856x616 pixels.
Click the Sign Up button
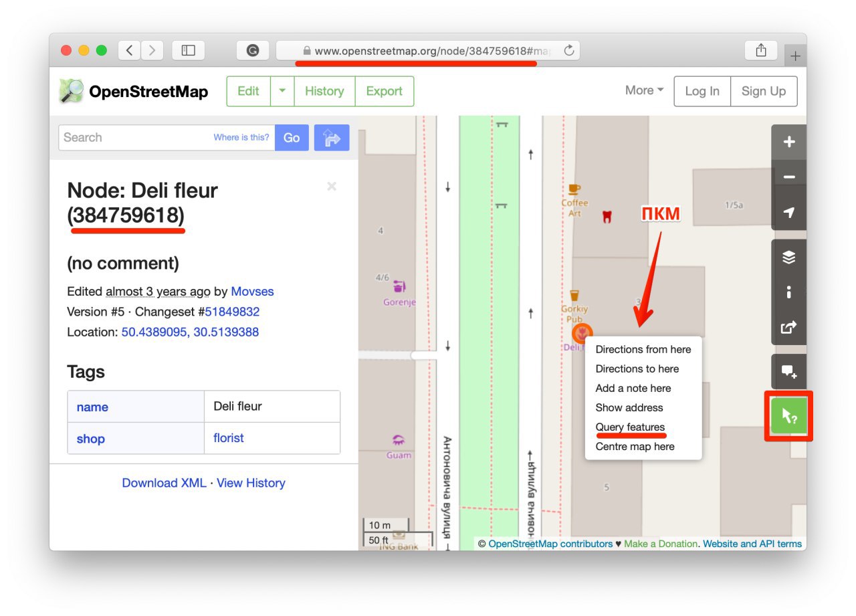(x=764, y=92)
